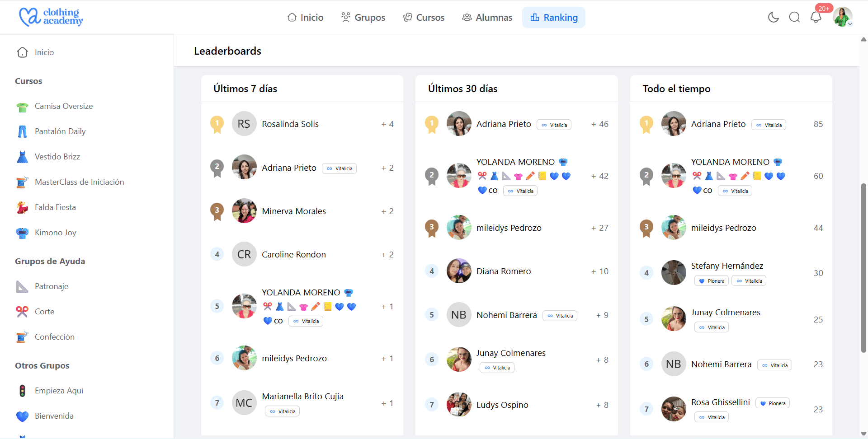Viewport: 868px width, 439px height.
Task: Open the notifications bell
Action: [816, 17]
